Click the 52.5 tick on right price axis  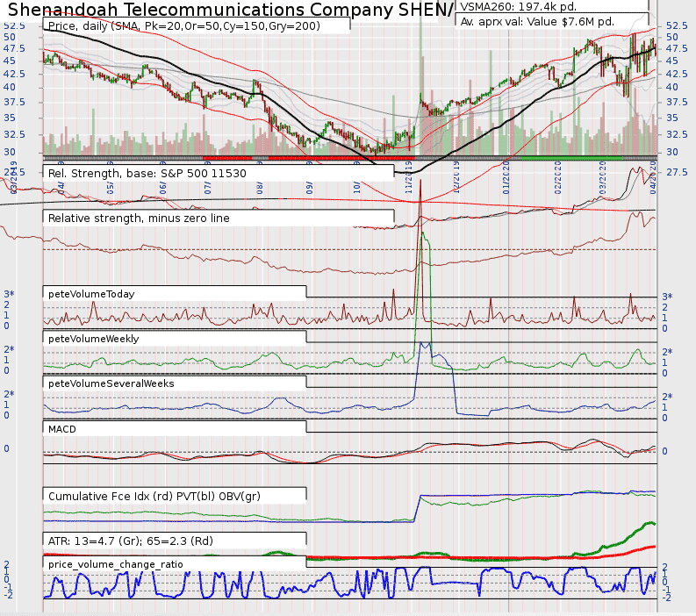tap(677, 25)
